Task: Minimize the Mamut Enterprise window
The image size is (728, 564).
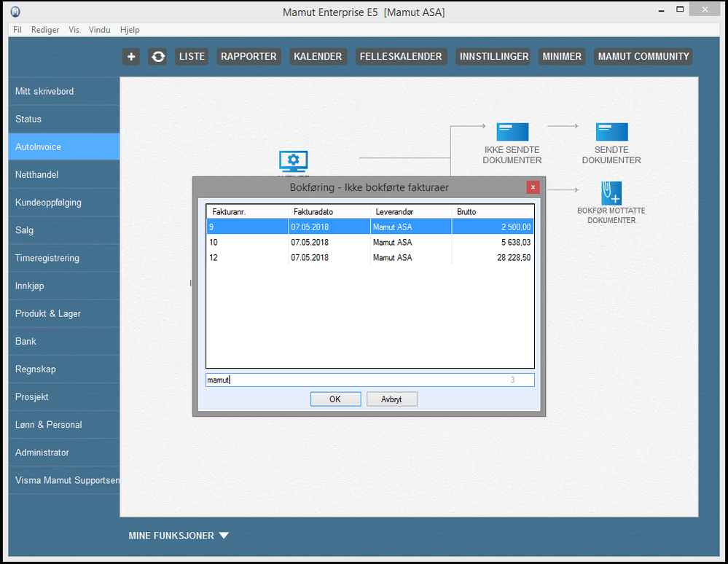Action: pos(661,9)
